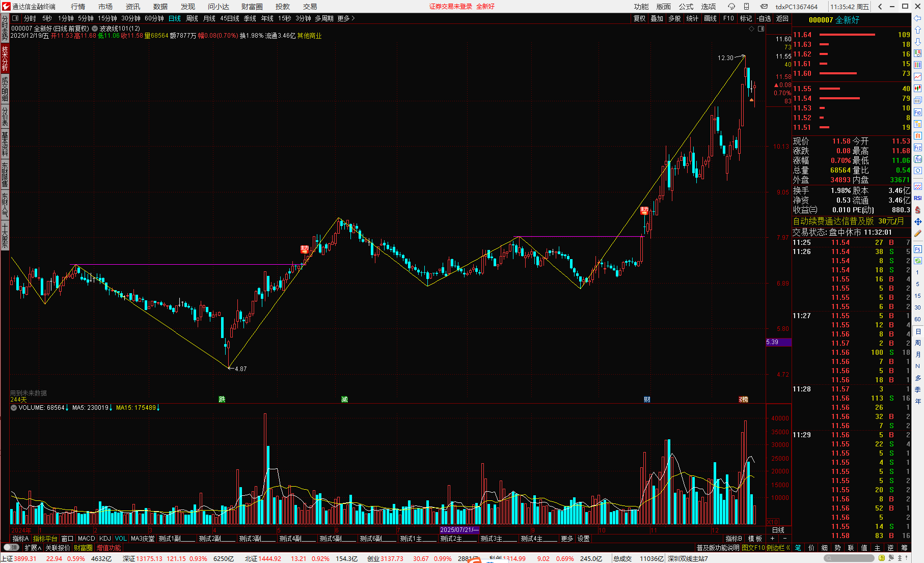The image size is (924, 563).
Task: Click the headset support icon in title bar
Action: tap(731, 6)
